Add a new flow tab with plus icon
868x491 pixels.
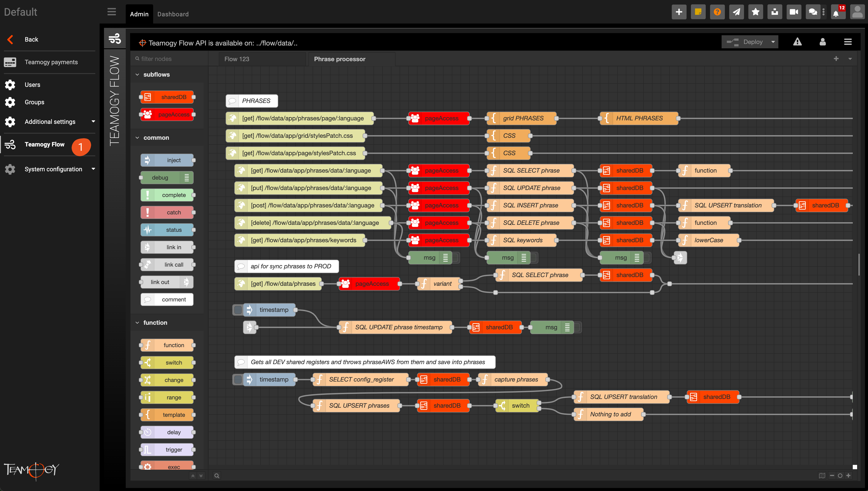point(836,59)
